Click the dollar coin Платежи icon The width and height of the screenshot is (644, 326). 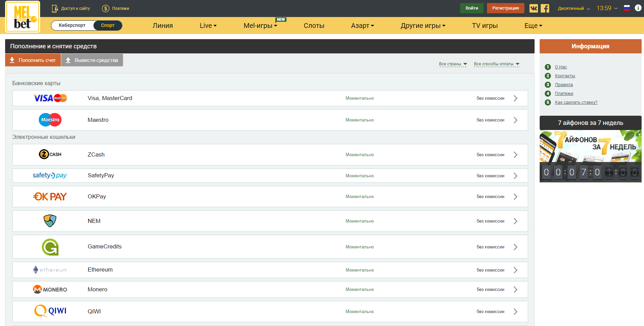(x=106, y=9)
